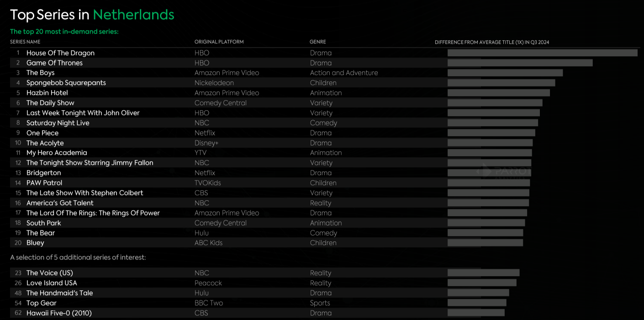This screenshot has height=320, width=644.
Task: Click The Boys series name
Action: (x=40, y=73)
